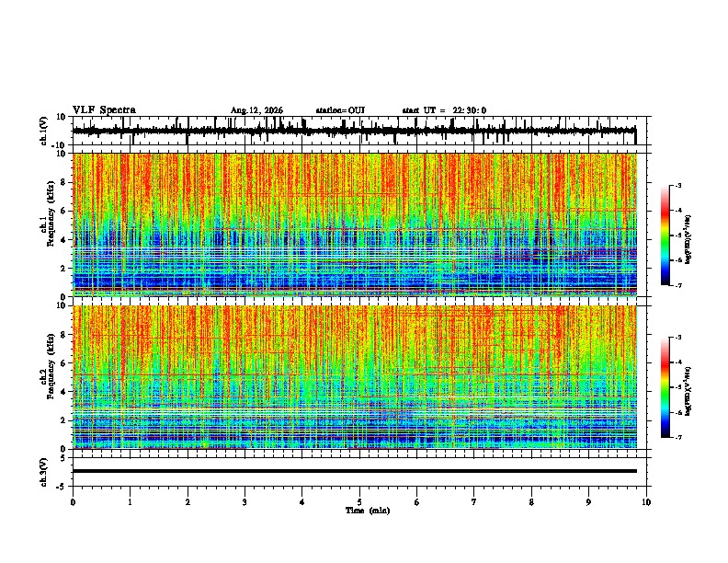This screenshot has width=728, height=563.
Task: Click the ch.2 spectrogram color scale bar
Action: (x=665, y=387)
